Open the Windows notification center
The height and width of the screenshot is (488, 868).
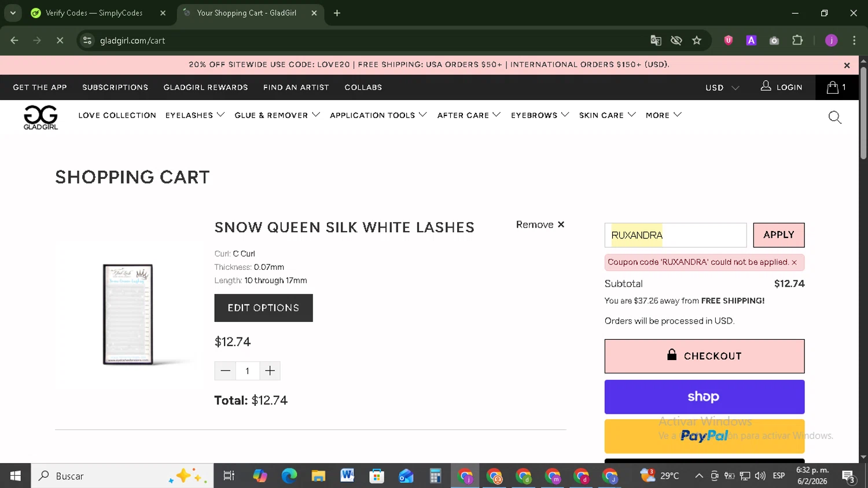[x=849, y=476]
